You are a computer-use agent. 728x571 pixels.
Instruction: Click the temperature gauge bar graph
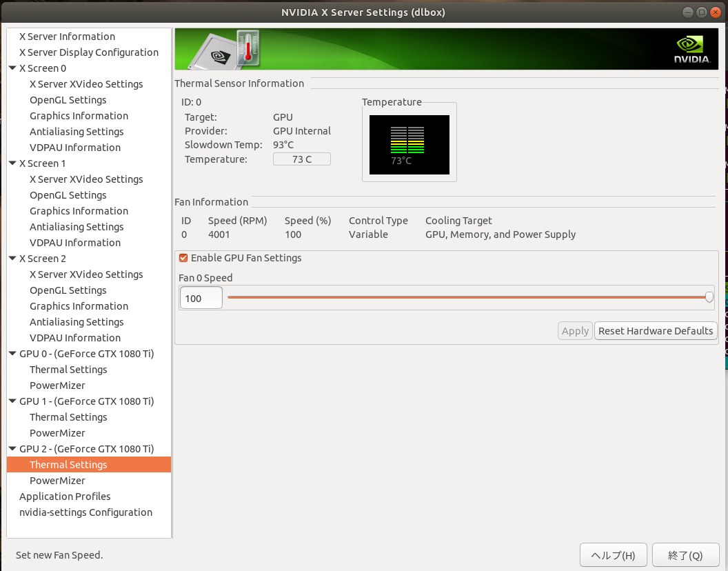coord(407,140)
